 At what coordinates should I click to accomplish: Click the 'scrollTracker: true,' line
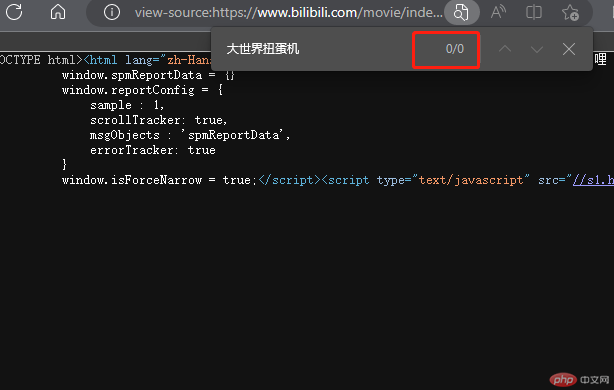pyautogui.click(x=159, y=120)
